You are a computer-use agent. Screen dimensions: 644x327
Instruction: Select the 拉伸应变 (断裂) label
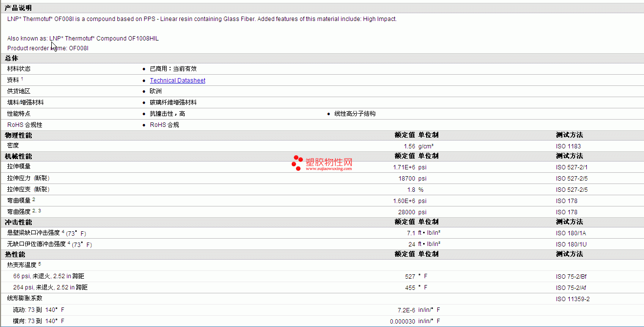(x=28, y=189)
